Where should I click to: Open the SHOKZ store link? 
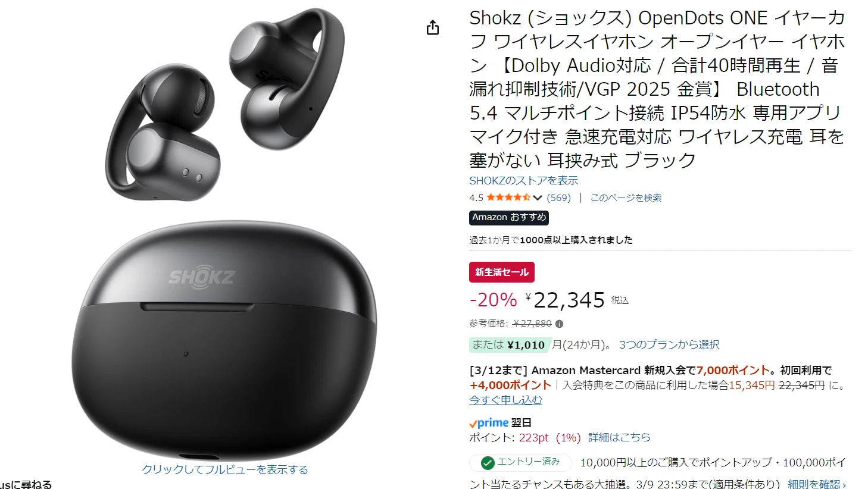tap(523, 180)
